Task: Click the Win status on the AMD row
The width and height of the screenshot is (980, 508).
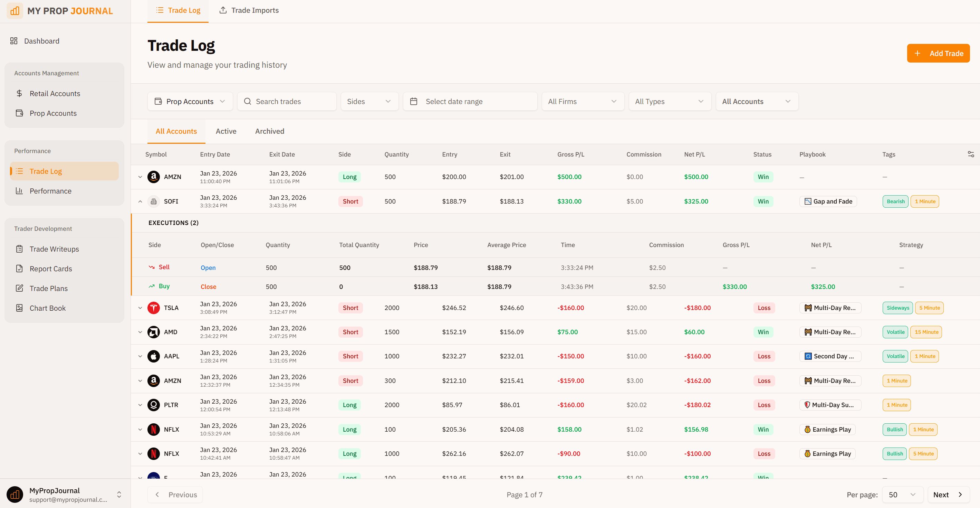Action: coord(763,332)
